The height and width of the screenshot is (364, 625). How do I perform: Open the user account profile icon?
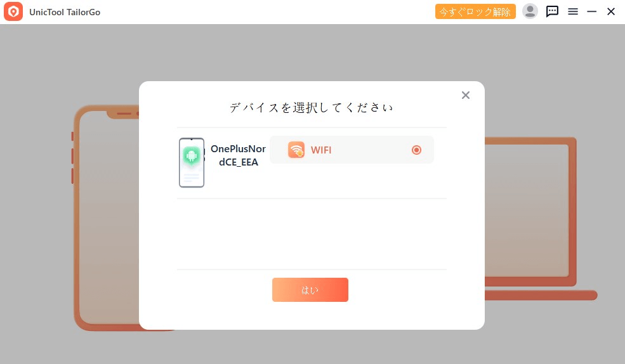530,11
